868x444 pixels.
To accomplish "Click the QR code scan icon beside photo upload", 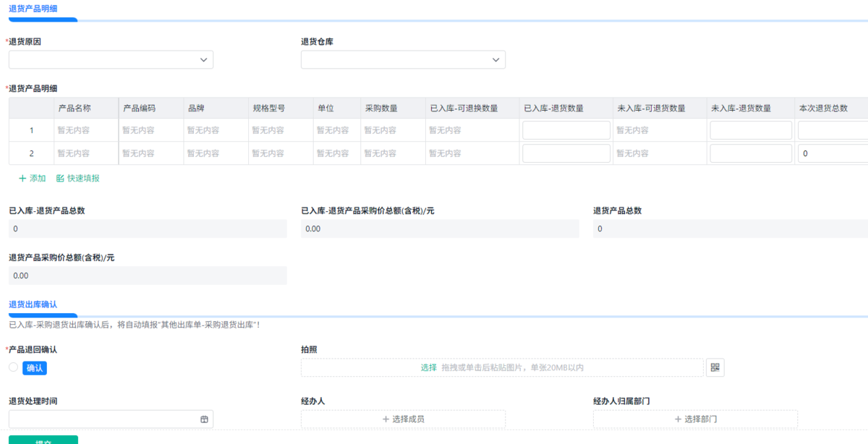I will [x=715, y=367].
